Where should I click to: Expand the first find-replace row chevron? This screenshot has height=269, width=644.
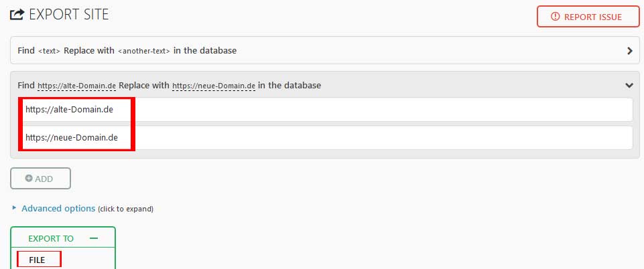pos(629,50)
